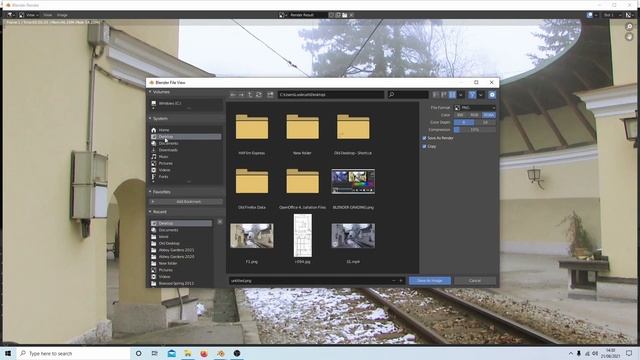This screenshot has width=640, height=360.
Task: Toggle file filter funnel icon
Action: 472,95
